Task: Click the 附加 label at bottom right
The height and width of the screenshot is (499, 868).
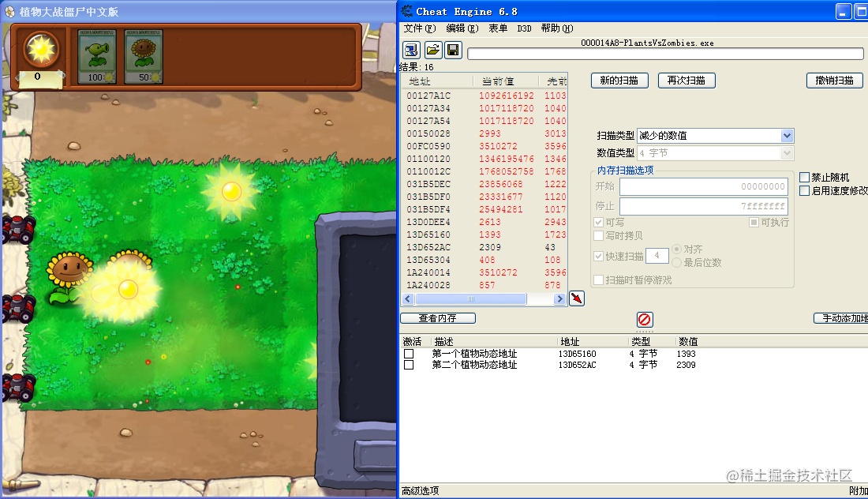Action: point(858,490)
